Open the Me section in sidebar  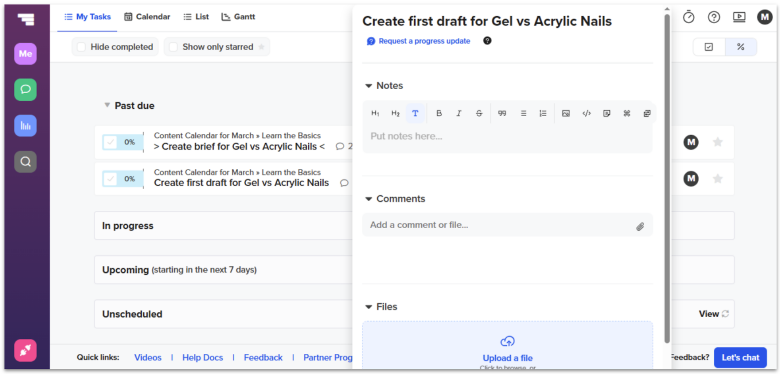coord(25,54)
